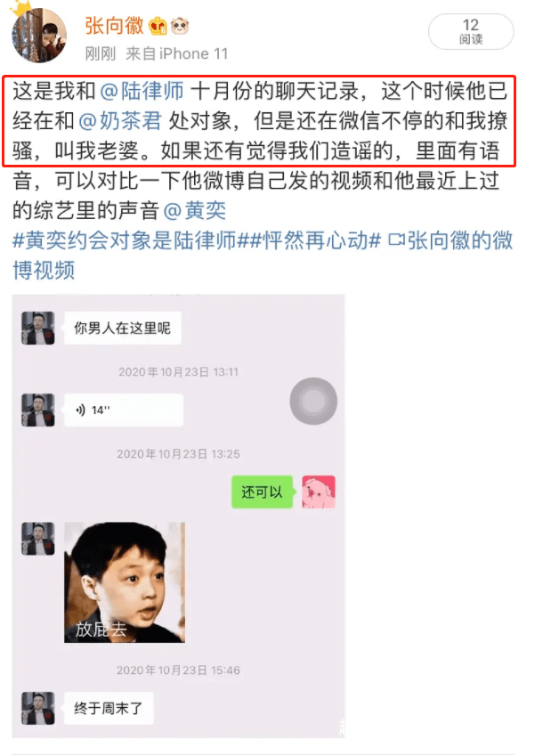Open the @奶茶君 mention link

[120, 120]
